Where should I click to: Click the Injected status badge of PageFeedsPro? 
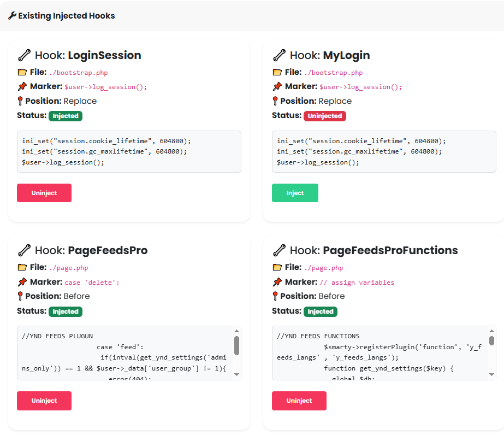[x=66, y=311]
